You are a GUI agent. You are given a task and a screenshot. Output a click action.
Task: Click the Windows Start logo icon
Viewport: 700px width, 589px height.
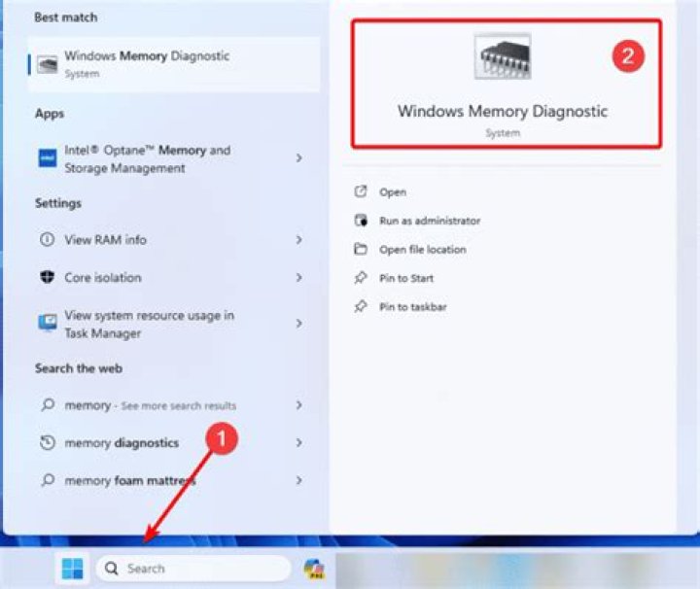(72, 569)
